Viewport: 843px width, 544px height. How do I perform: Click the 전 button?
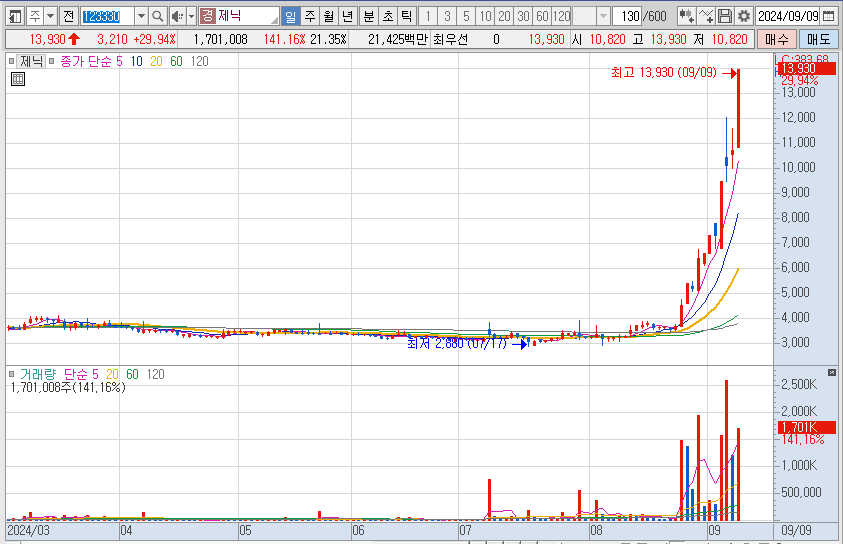pos(68,16)
